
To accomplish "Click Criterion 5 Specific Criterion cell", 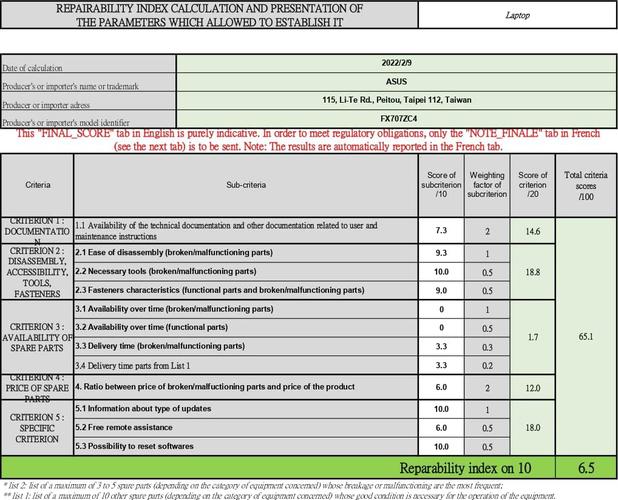I will pyautogui.click(x=37, y=428).
